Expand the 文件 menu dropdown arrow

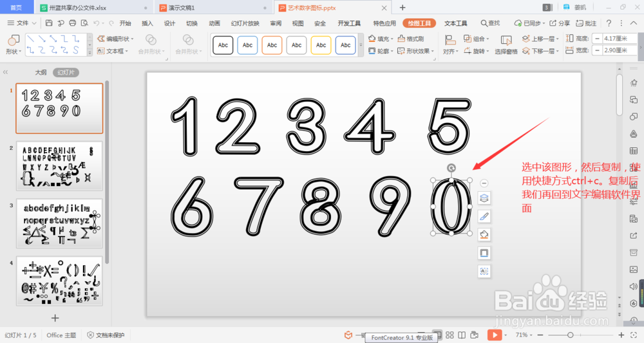(x=34, y=23)
